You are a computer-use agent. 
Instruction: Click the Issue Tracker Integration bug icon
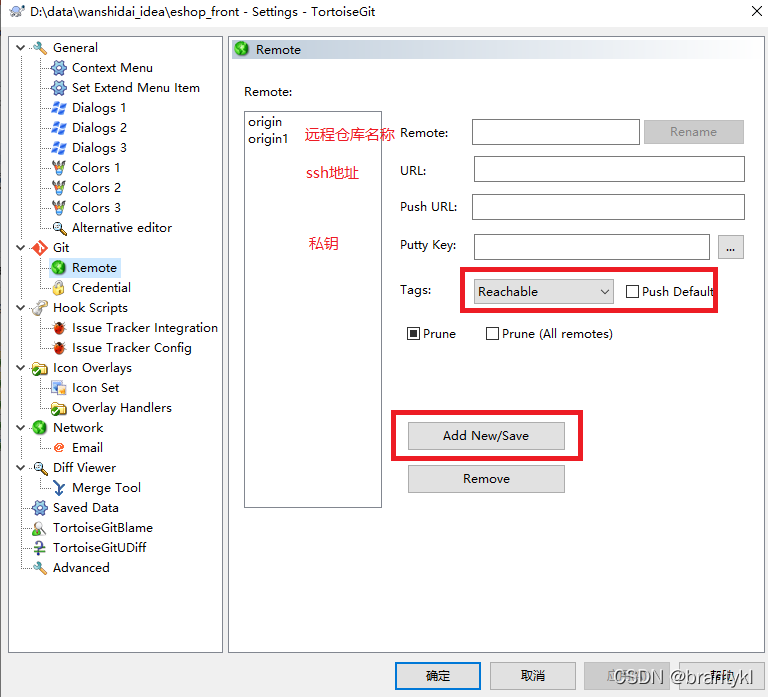59,328
